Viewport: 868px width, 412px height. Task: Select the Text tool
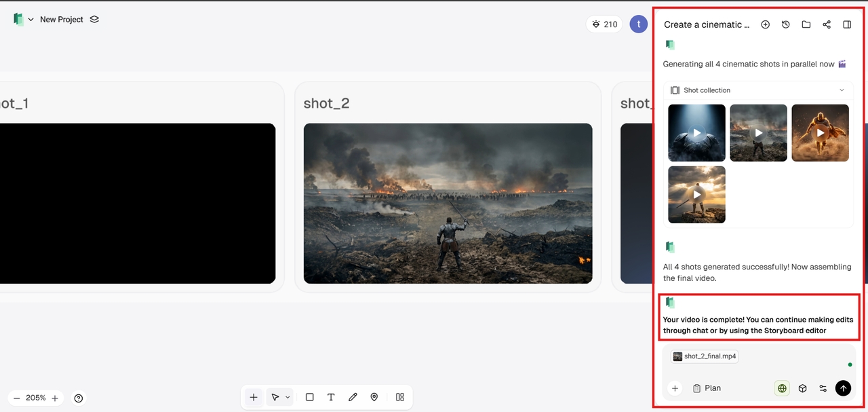click(x=331, y=397)
